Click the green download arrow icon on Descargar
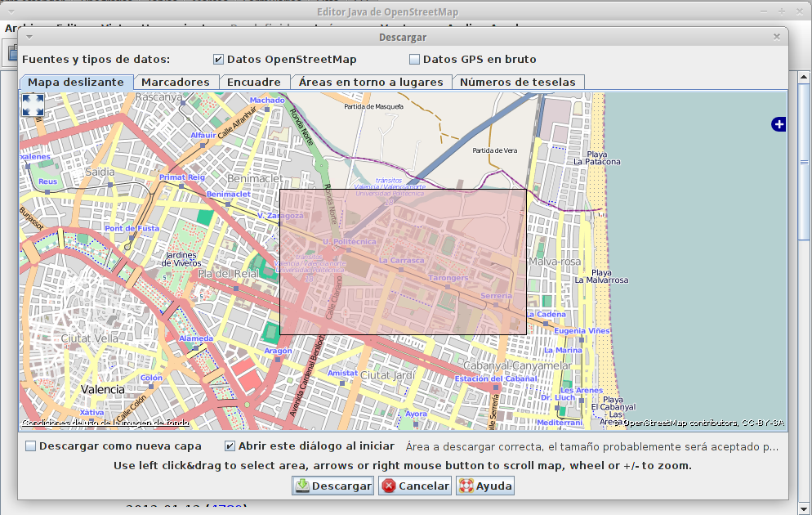 [x=302, y=486]
